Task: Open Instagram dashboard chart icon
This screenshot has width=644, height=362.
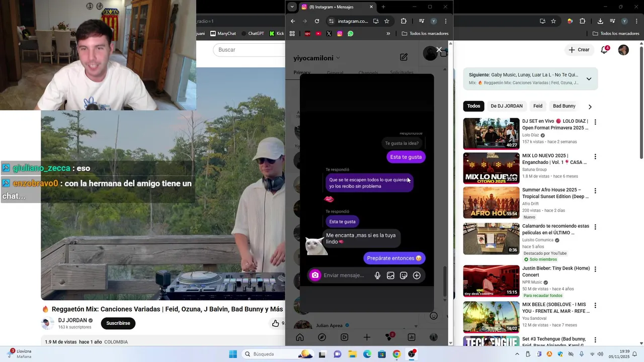Action: [411, 337]
